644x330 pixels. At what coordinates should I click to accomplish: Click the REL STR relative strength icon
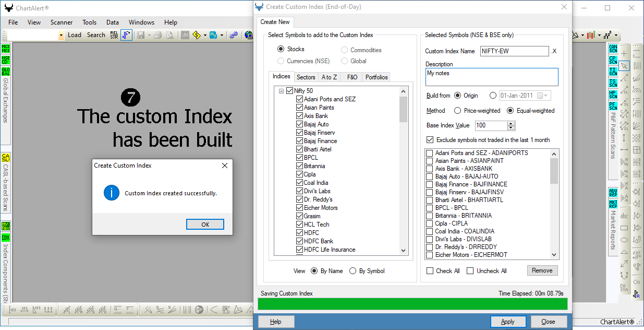coord(114,35)
